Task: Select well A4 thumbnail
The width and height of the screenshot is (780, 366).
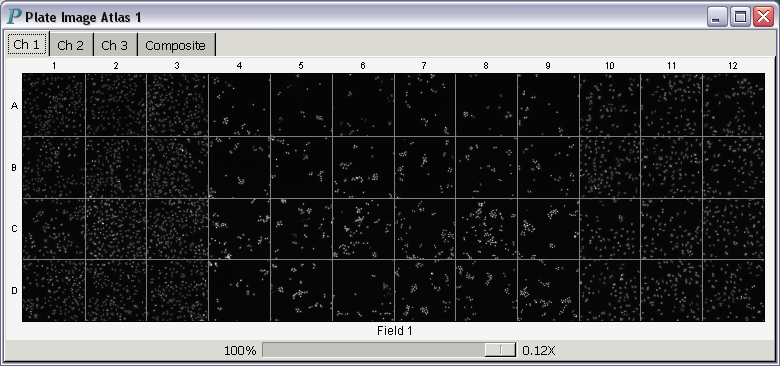Action: pos(239,104)
